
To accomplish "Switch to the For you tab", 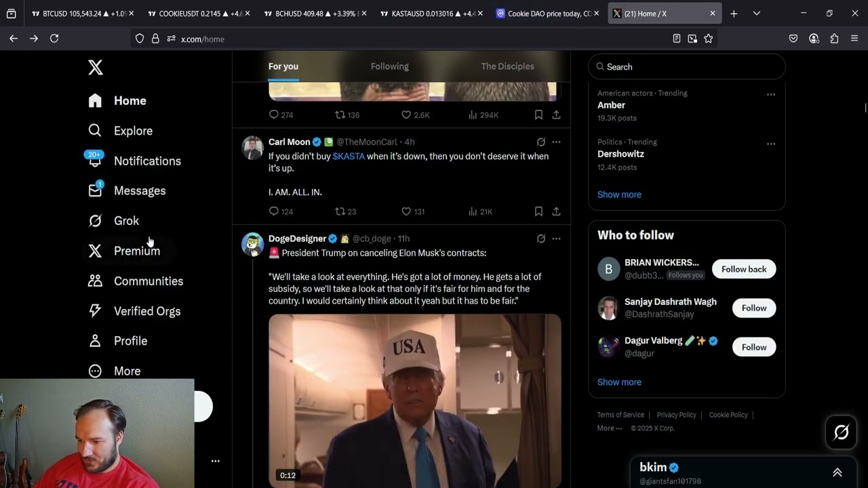I will 283,66.
